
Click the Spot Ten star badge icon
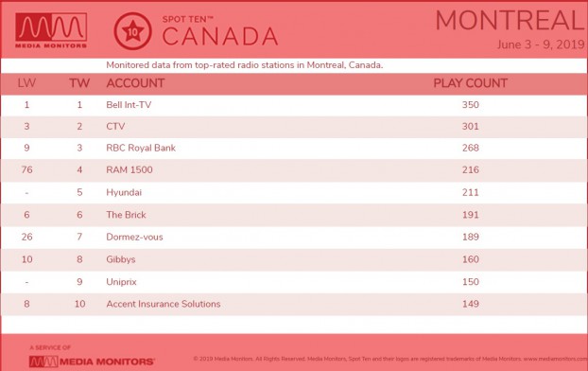[132, 31]
